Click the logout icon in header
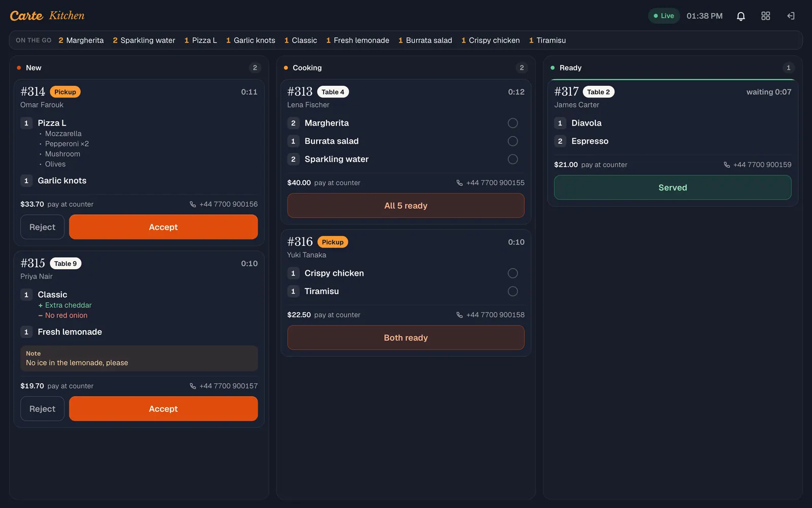The width and height of the screenshot is (812, 508). [x=791, y=16]
